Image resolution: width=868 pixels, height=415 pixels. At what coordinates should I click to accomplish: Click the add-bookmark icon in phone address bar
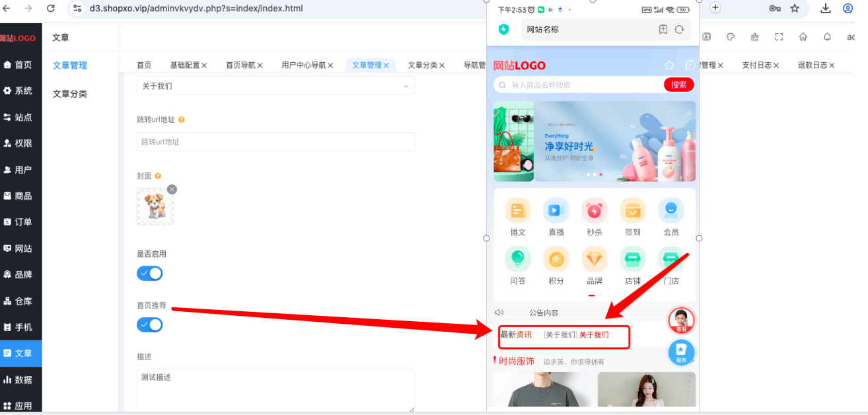pos(663,30)
